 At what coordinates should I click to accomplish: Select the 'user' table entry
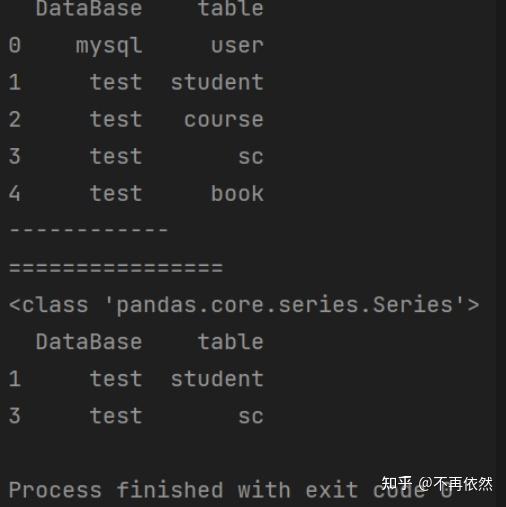click(237, 45)
